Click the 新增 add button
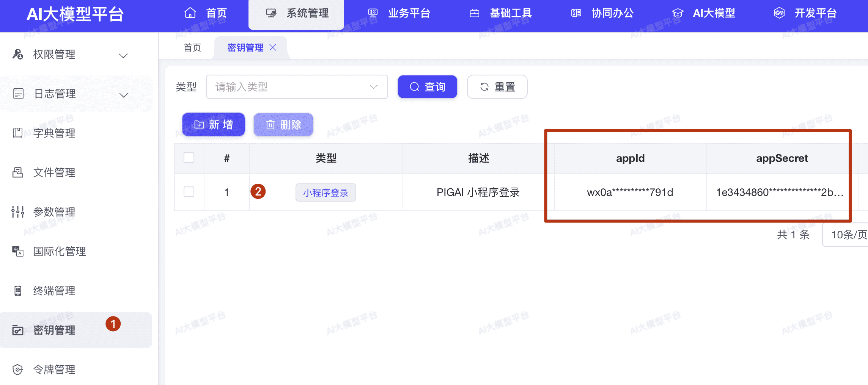Viewport: 868px width, 385px height. [x=213, y=124]
